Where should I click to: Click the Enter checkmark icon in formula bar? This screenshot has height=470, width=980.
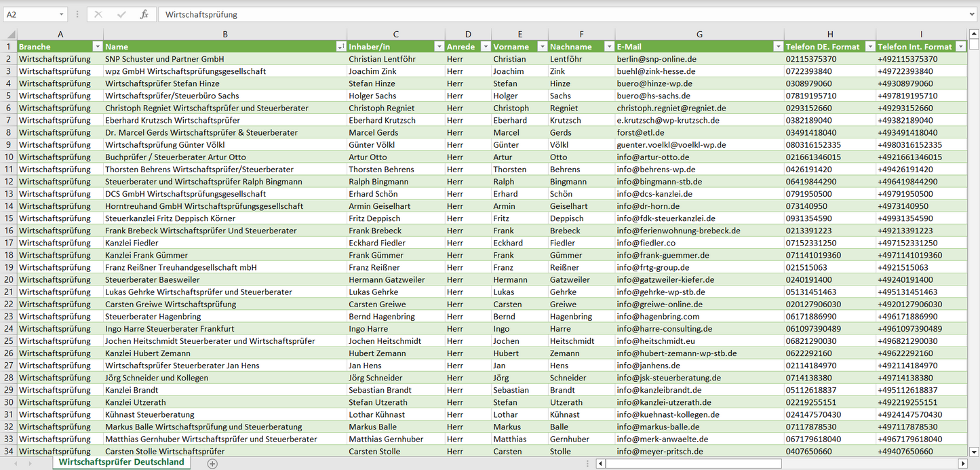coord(121,14)
